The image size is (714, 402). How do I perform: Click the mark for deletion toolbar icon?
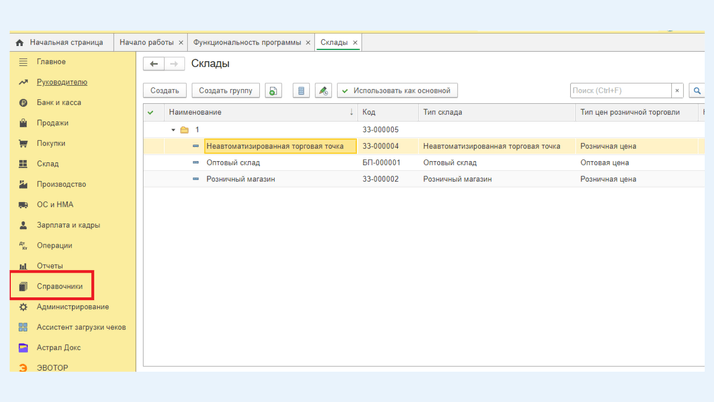(301, 91)
